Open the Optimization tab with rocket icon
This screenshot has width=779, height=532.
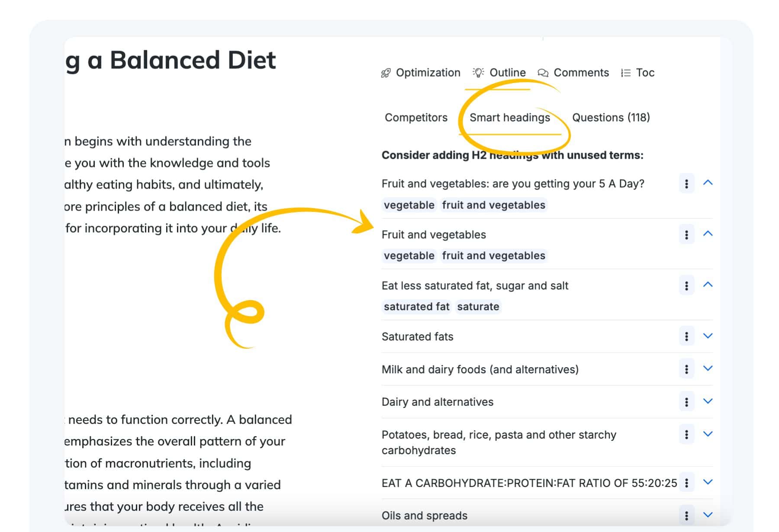pyautogui.click(x=420, y=73)
